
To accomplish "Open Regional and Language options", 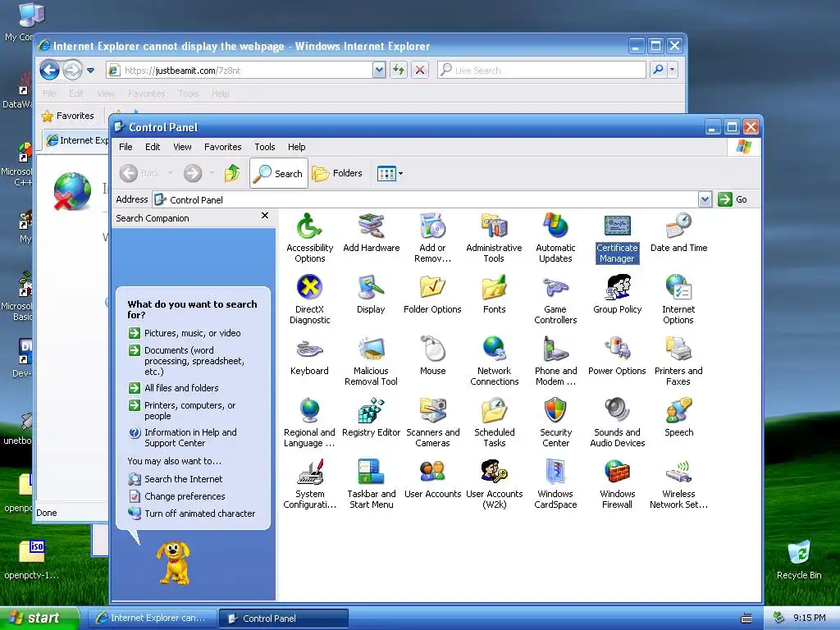I will point(309,422).
